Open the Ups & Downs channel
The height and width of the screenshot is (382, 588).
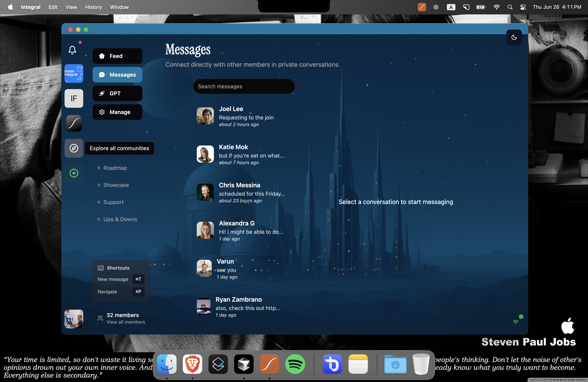coord(120,219)
